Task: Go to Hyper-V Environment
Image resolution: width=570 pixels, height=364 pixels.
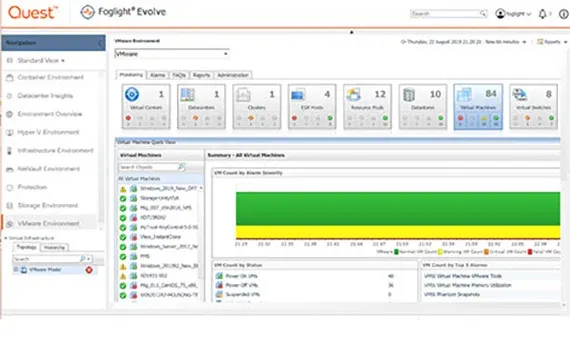Action: (48, 132)
